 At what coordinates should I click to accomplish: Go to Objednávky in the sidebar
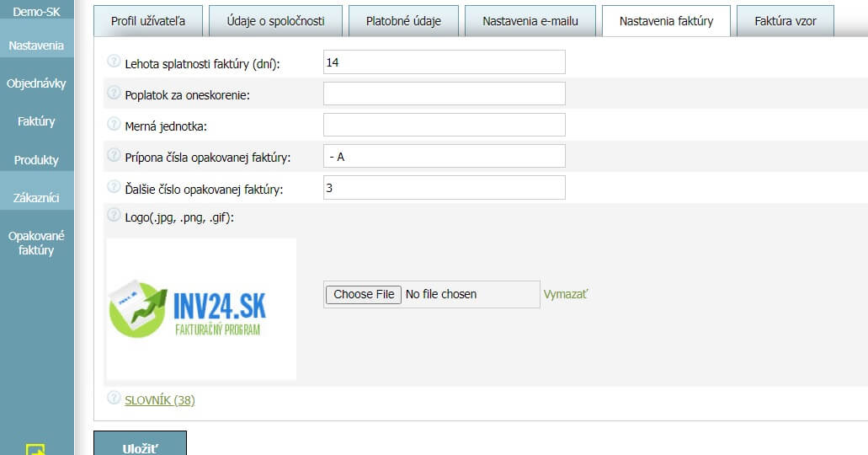(x=36, y=83)
